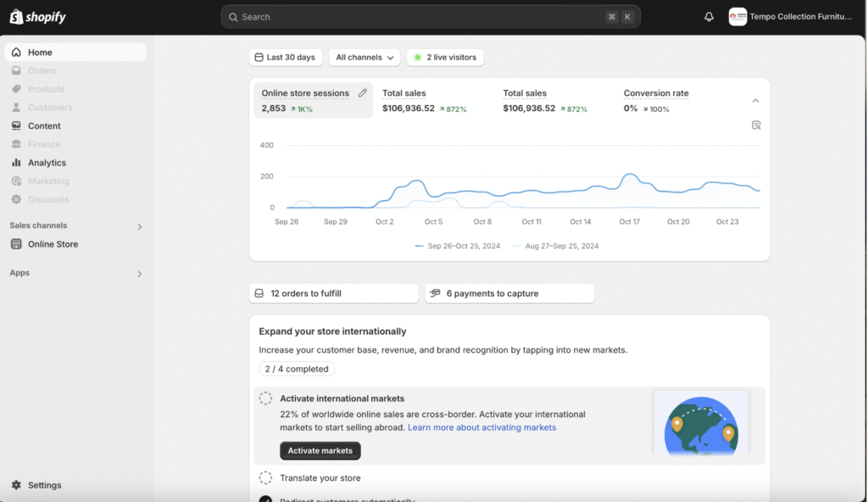Toggle Activate international markets step circle
This screenshot has width=868, height=502.
pos(265,399)
